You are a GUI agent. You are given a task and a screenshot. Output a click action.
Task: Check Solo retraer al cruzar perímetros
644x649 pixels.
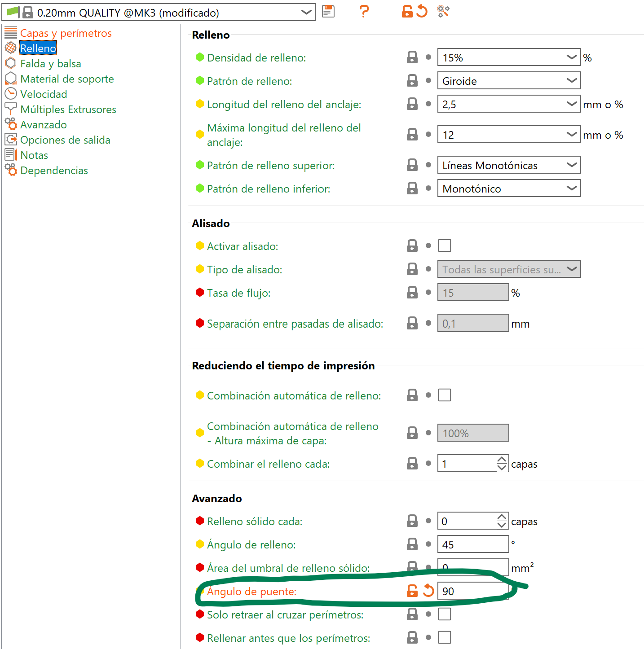(x=445, y=614)
